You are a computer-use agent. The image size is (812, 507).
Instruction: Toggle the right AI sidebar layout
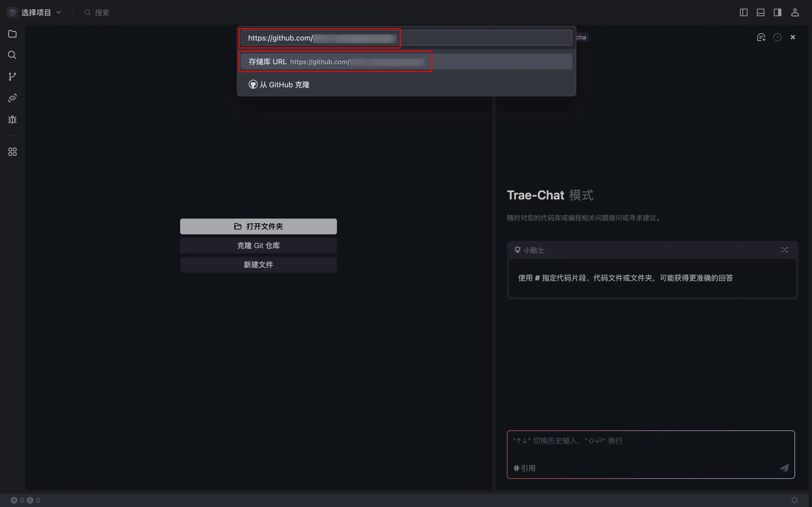[777, 12]
